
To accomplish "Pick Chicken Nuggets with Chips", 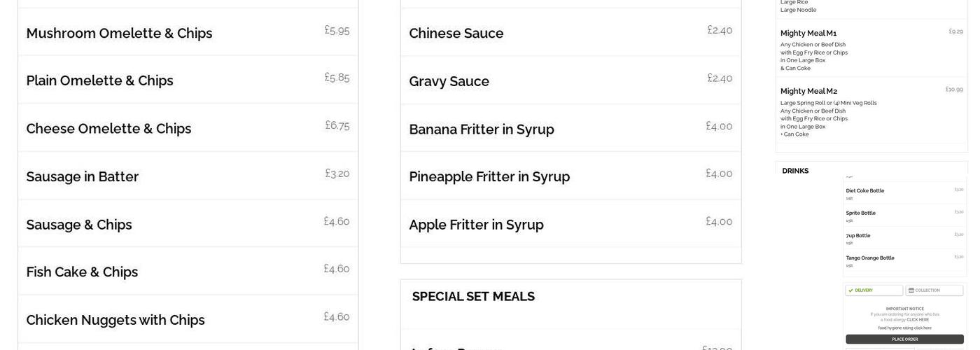I will pyautogui.click(x=115, y=320).
